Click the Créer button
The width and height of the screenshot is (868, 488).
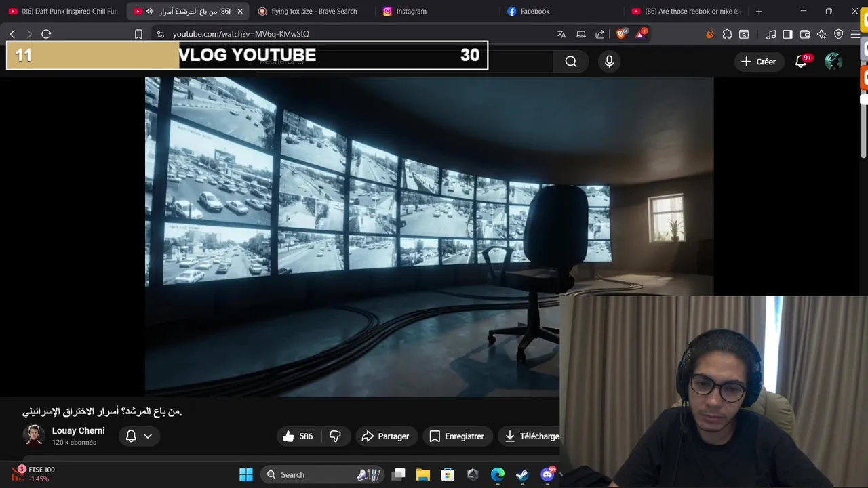(x=758, y=62)
